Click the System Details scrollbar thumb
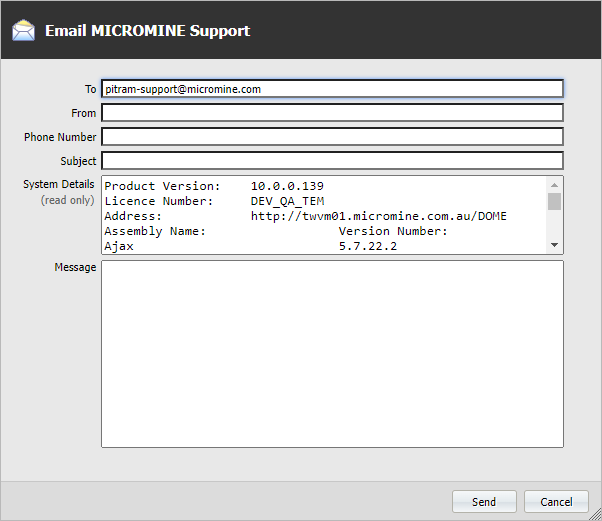The width and height of the screenshot is (602, 521). (x=554, y=202)
